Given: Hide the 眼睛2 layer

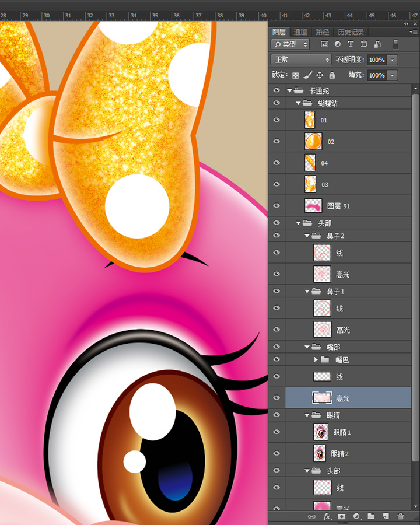Looking at the screenshot, I should (x=276, y=453).
